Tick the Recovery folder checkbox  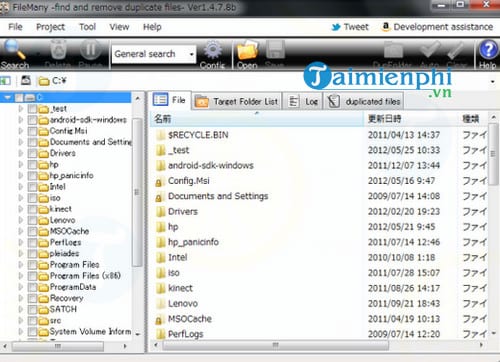point(32,298)
